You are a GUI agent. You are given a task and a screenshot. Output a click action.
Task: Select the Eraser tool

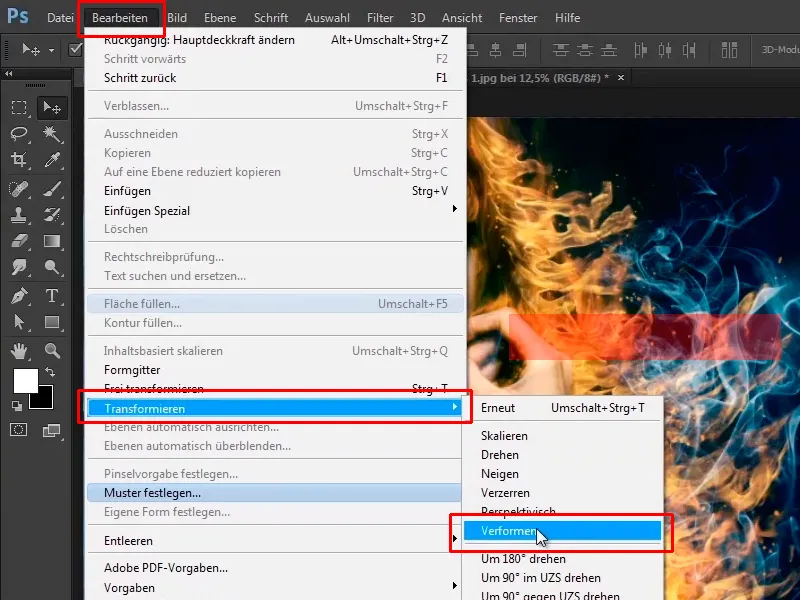(x=19, y=241)
